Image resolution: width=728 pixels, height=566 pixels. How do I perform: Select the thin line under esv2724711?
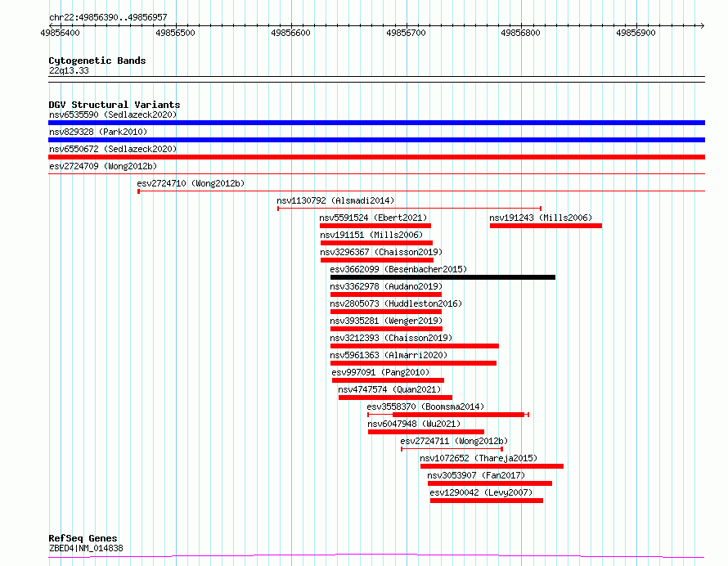click(x=452, y=449)
